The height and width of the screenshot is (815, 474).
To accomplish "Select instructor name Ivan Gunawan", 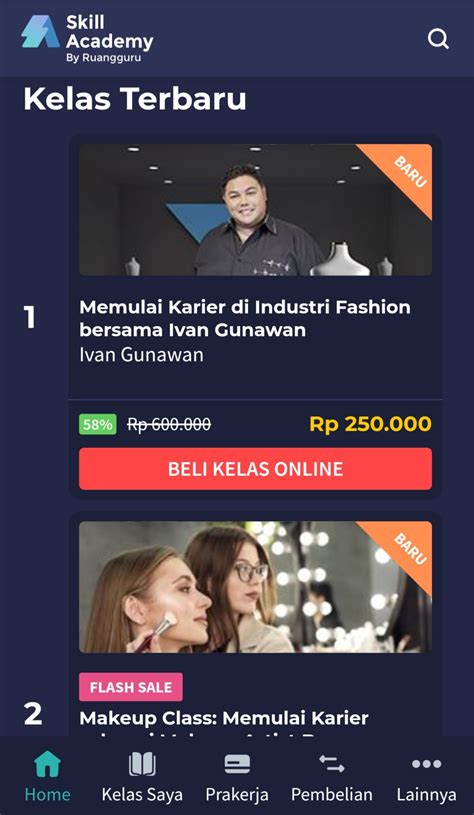I will 141,355.
